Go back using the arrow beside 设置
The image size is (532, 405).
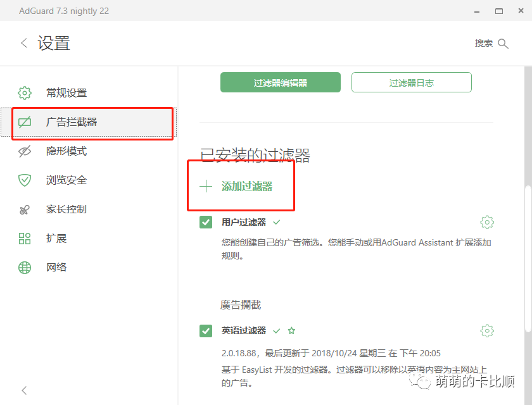click(x=24, y=43)
